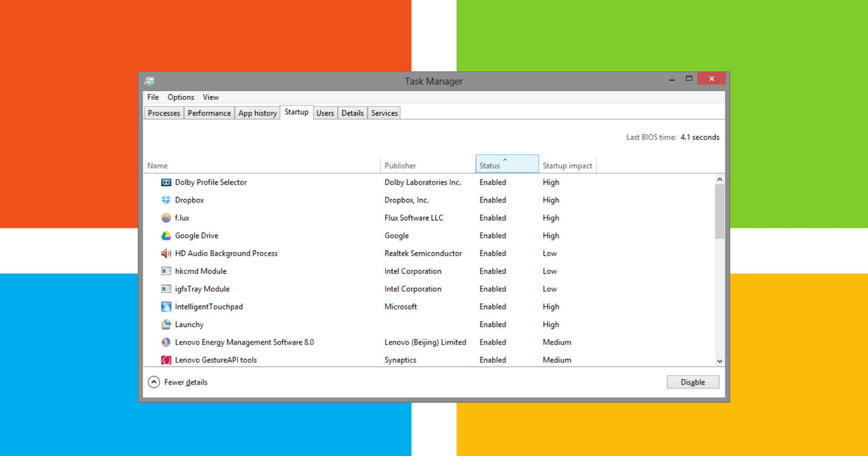The image size is (868, 456).
Task: Click the Lenovo Energy Management icon
Action: click(x=166, y=343)
